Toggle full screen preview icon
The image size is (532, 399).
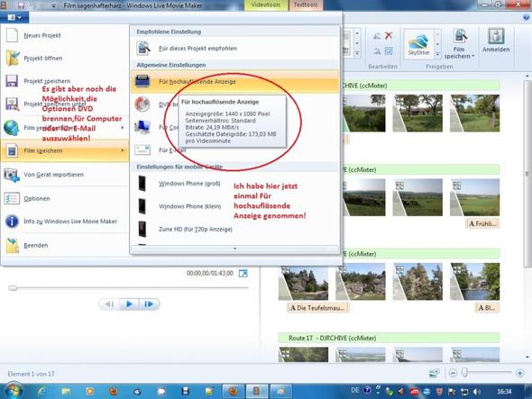click(243, 273)
